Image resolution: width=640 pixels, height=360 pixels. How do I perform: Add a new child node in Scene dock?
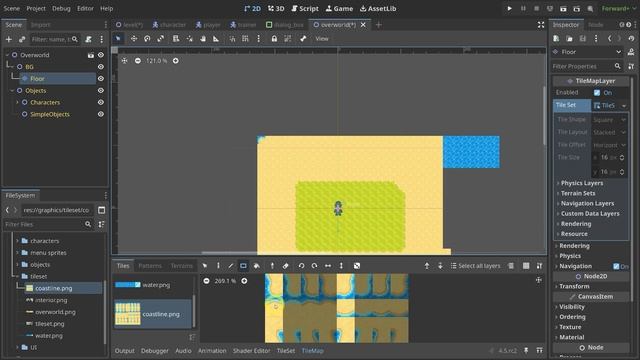[x=9, y=39]
